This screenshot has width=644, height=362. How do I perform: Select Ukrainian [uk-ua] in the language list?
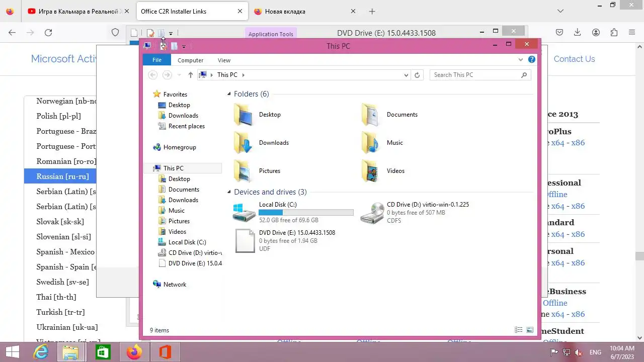tap(67, 327)
